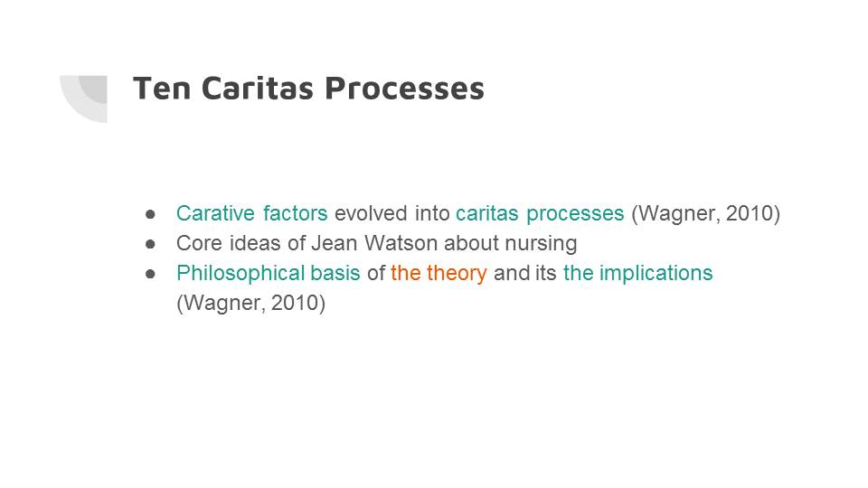
Task: Select the 'Ten Caritas Processes' slide title
Action: (x=308, y=89)
